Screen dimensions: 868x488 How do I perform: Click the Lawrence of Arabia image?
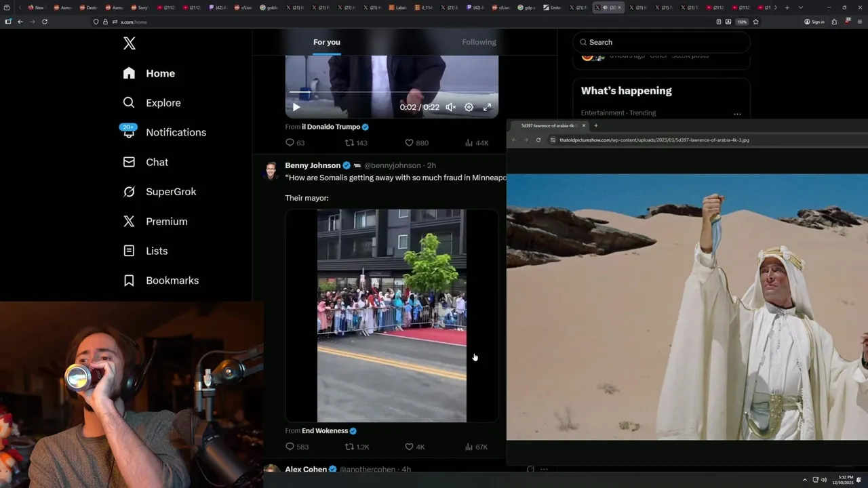tap(687, 306)
